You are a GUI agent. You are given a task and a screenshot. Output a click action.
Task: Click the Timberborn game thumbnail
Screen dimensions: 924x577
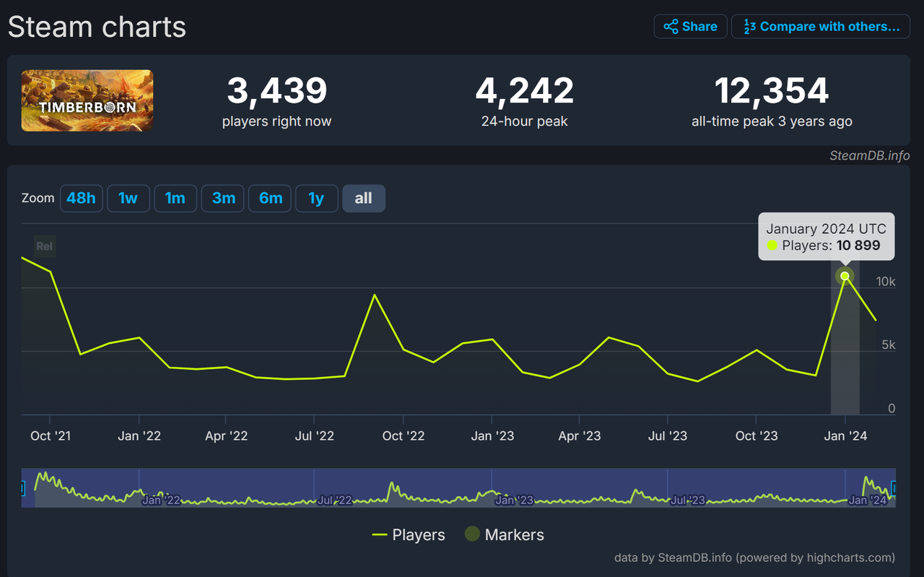click(87, 100)
